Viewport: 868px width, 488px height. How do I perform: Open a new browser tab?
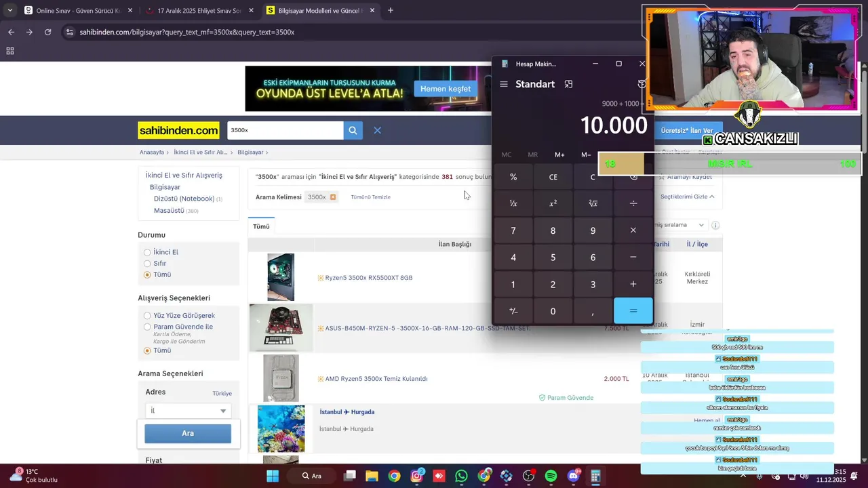click(x=390, y=10)
